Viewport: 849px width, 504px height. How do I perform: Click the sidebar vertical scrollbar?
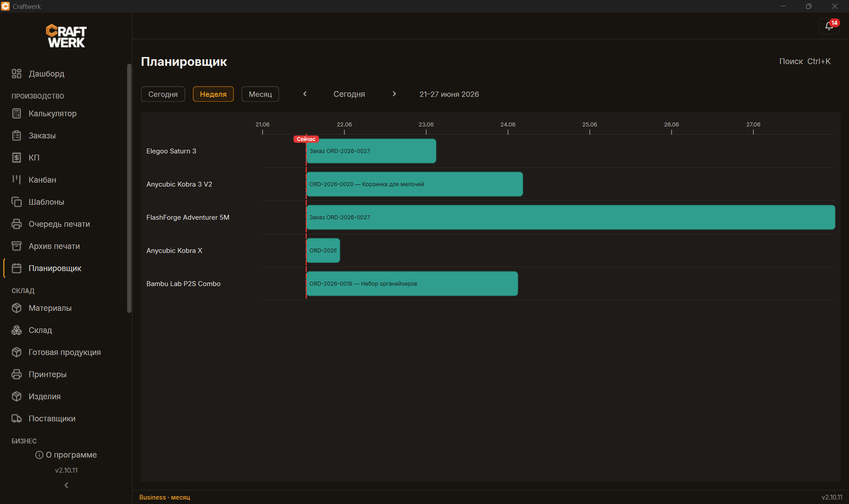point(129,189)
